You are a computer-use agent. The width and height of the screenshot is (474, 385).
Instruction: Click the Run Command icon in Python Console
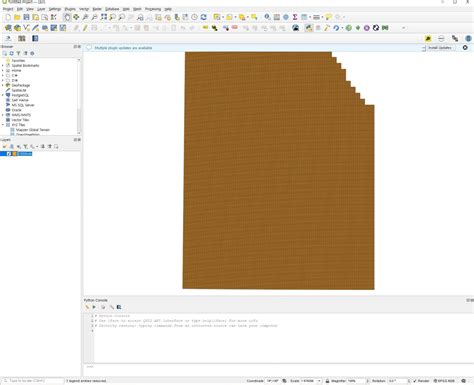[x=94, y=307]
